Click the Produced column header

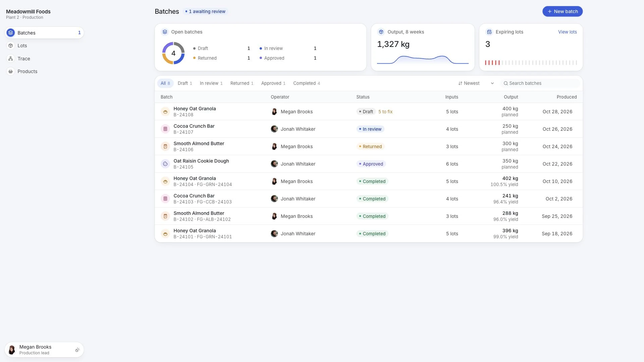click(x=567, y=97)
